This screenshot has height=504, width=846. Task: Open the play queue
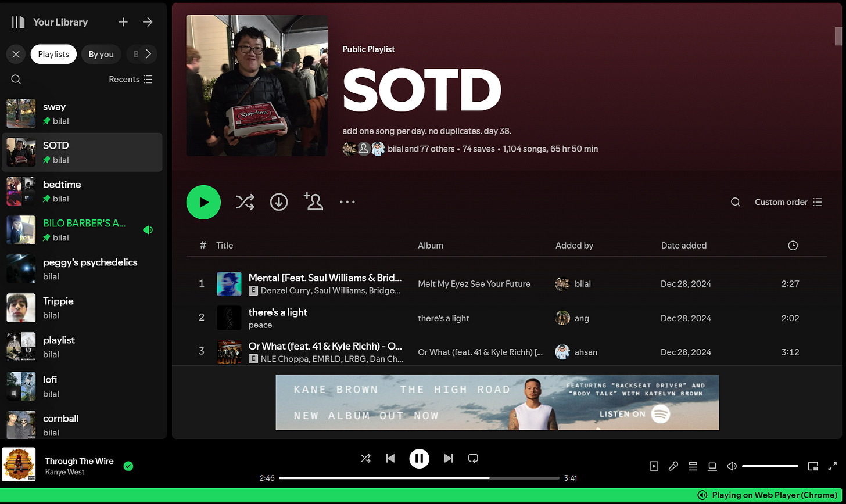693,466
